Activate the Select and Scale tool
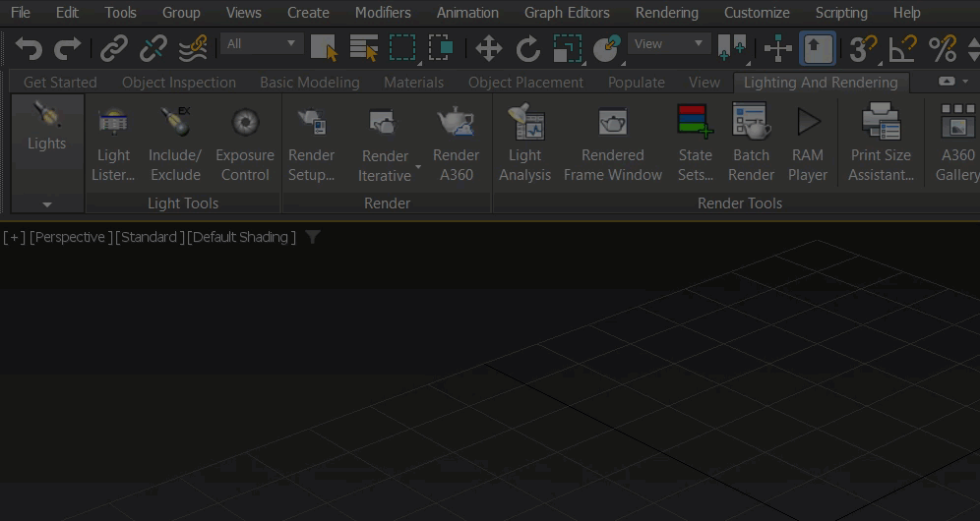Viewport: 980px width, 521px height. click(568, 48)
